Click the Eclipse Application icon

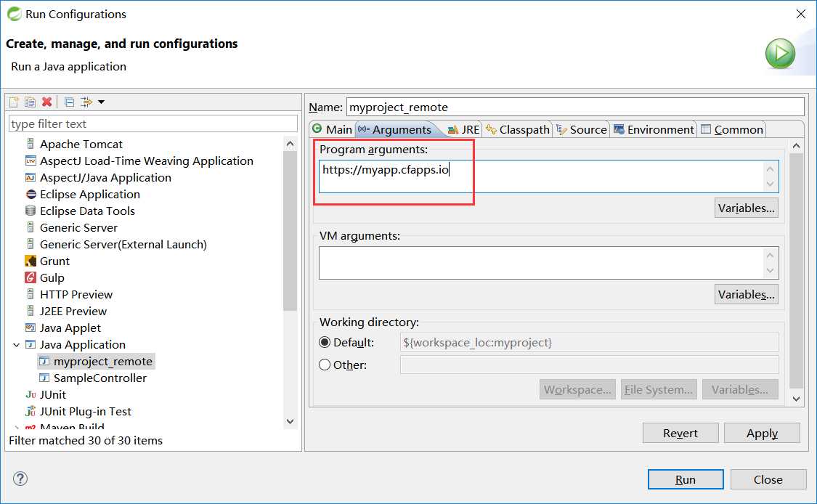31,194
